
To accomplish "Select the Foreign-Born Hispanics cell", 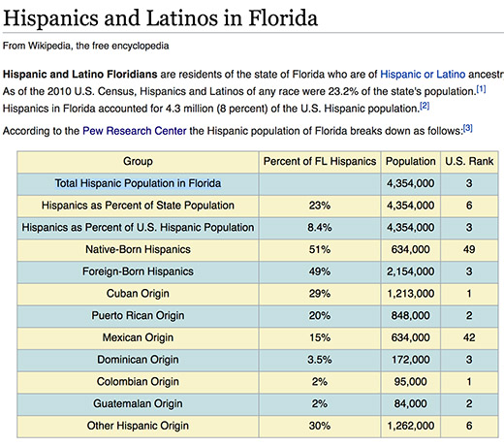I will point(138,271).
